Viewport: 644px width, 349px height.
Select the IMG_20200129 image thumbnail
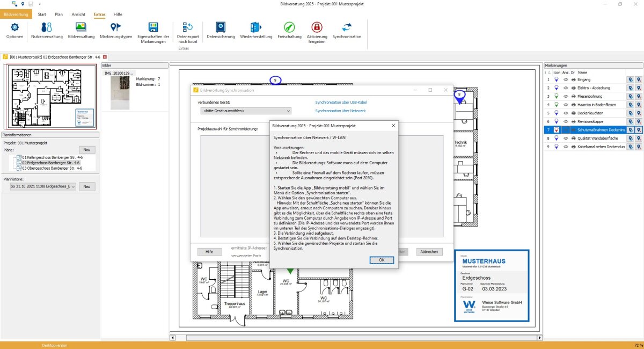point(120,92)
